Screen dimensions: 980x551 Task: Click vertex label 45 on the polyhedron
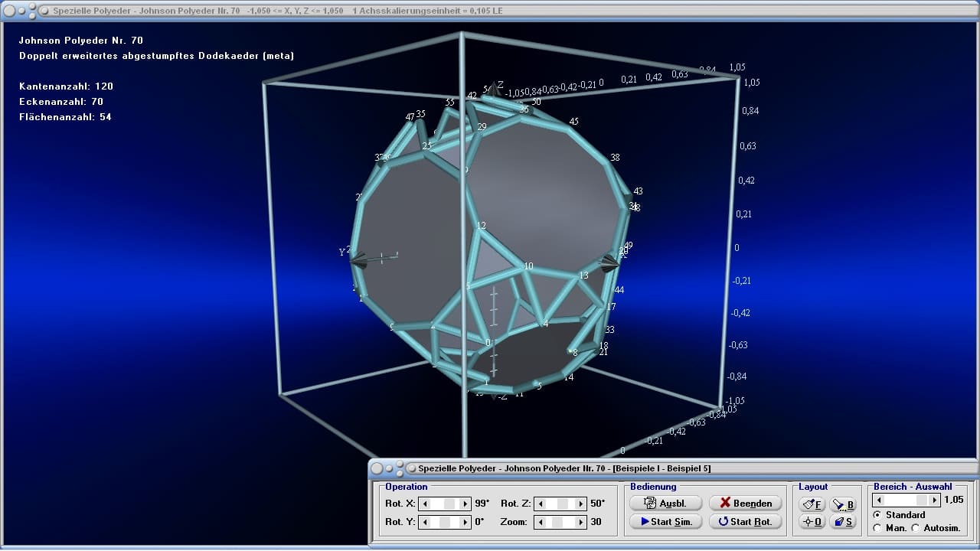coord(573,122)
